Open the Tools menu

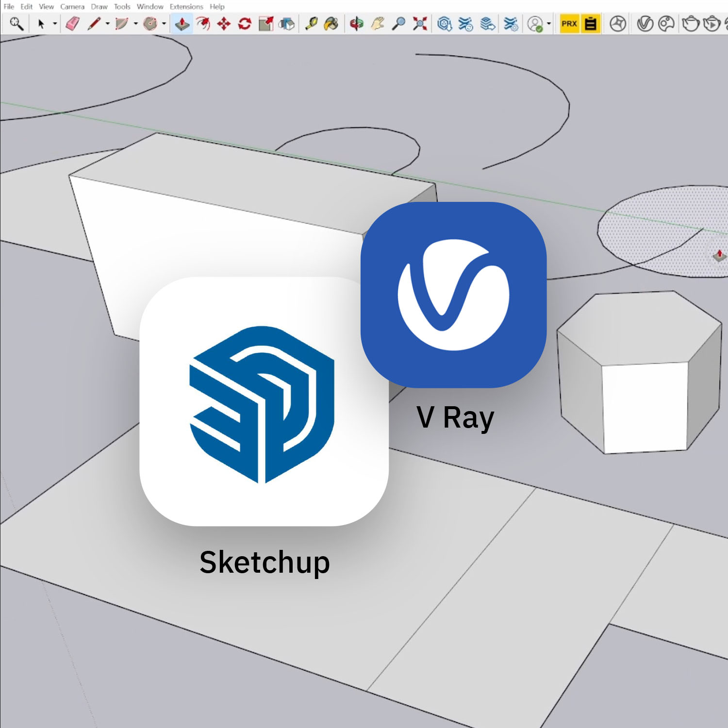click(122, 7)
